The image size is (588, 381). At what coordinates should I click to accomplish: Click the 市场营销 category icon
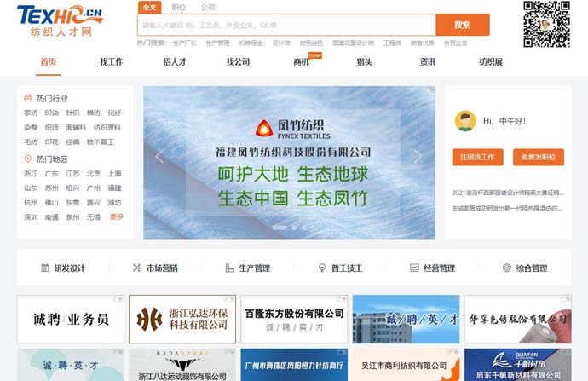(137, 268)
